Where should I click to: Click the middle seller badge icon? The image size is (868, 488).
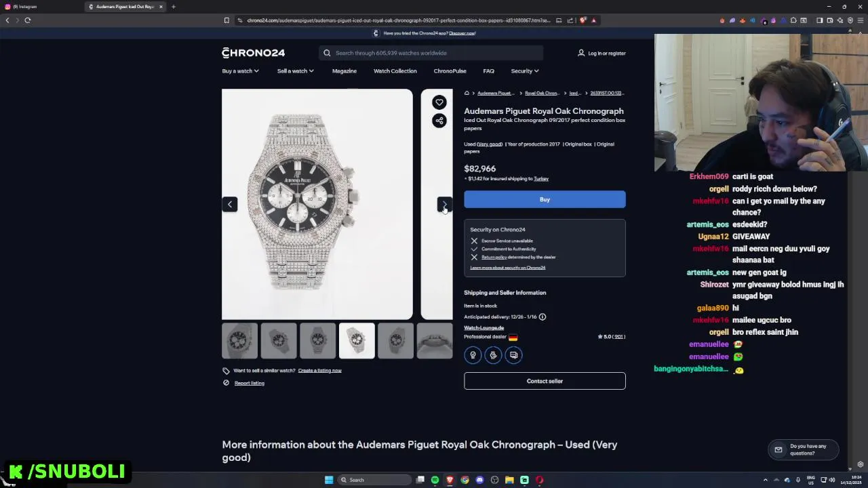coord(493,354)
